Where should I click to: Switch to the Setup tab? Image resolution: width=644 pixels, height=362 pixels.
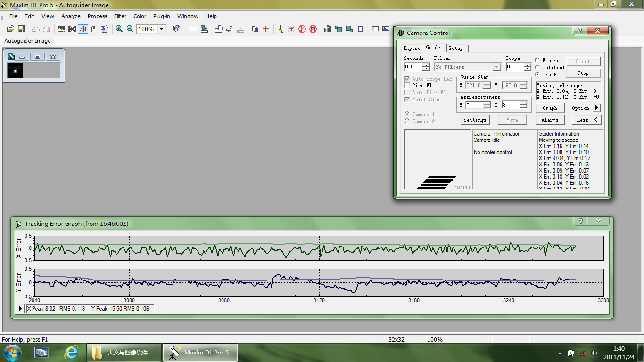455,48
